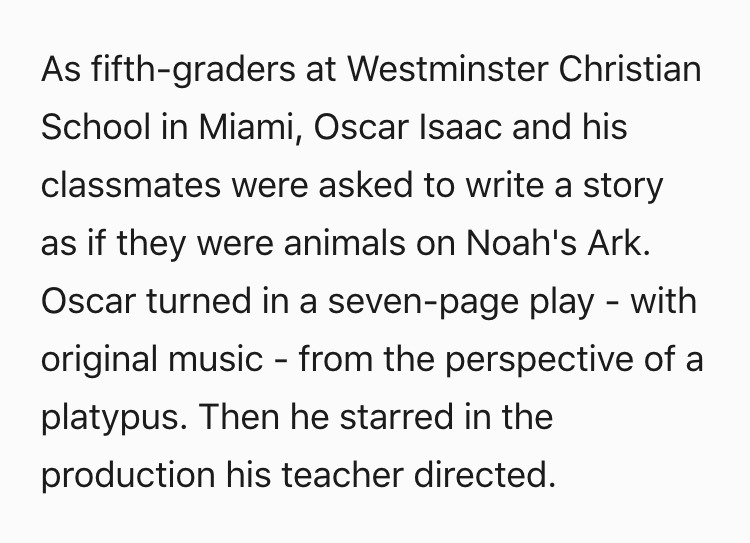The width and height of the screenshot is (750, 543).
Task: Click the word "teacher" in last line
Action: (342, 475)
